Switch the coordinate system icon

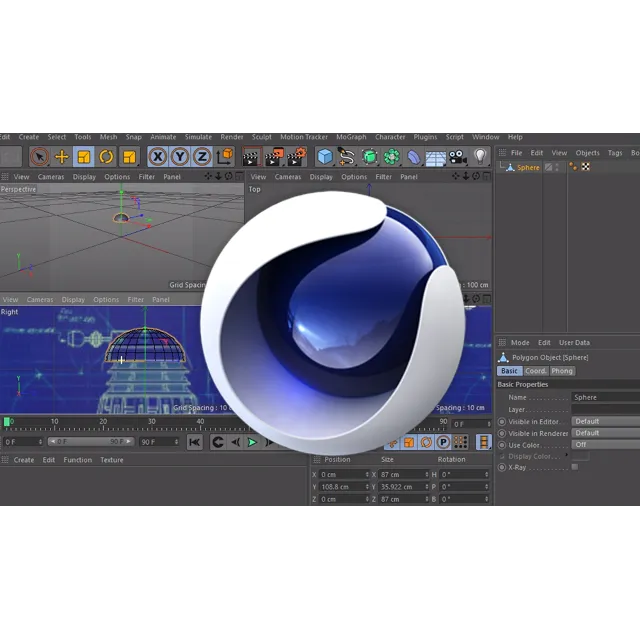(224, 156)
